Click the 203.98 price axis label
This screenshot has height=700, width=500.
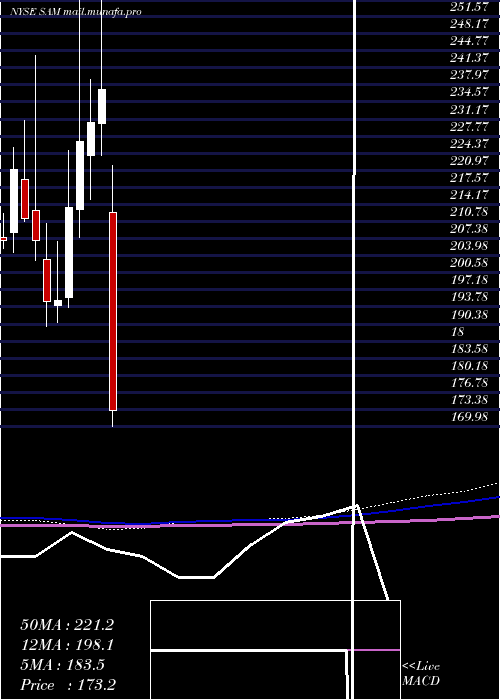[x=469, y=246]
